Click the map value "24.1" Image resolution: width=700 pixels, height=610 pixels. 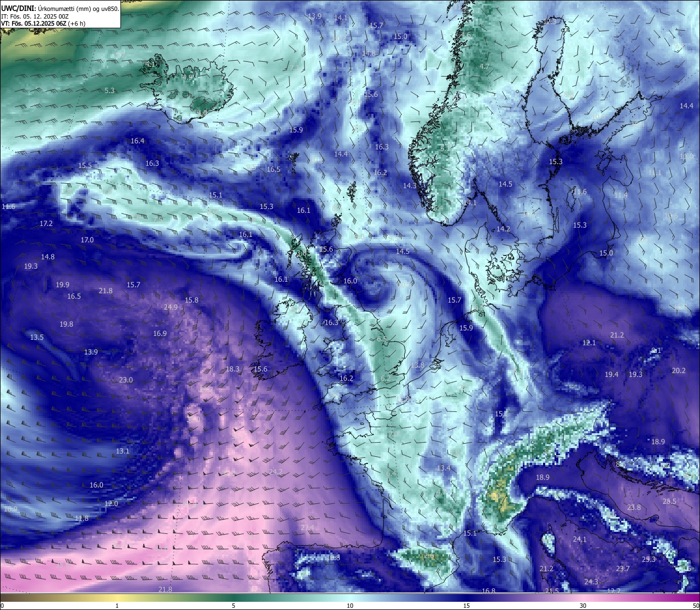(580, 539)
